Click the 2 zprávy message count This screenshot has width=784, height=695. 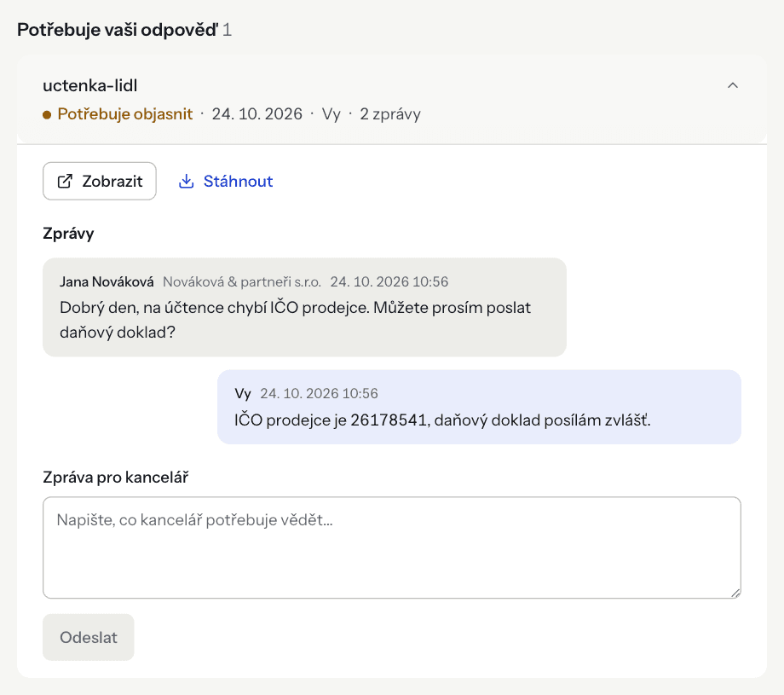click(x=390, y=114)
